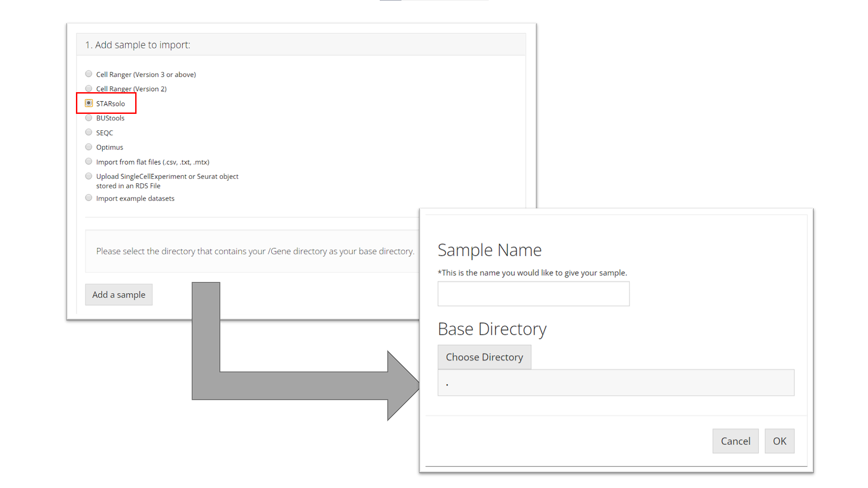Cancel the sample dialog

point(735,441)
